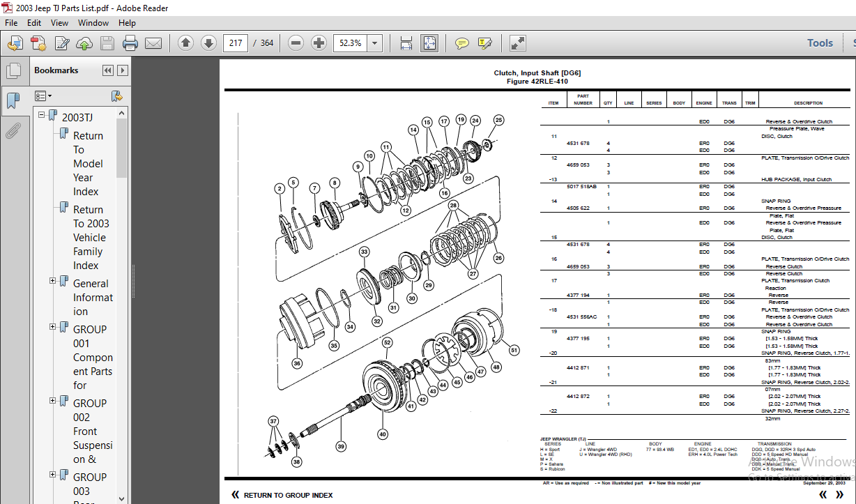Click RETURN TO GROUP INDEX link
The width and height of the screenshot is (856, 504).
coord(288,495)
